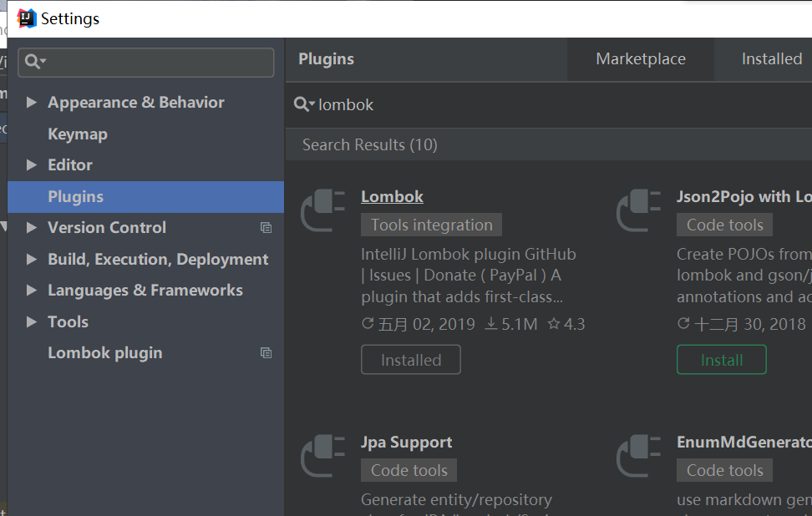Switch to the Marketplace tab

coord(641,59)
